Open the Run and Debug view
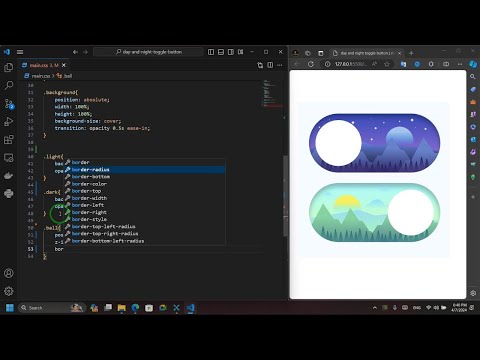480x360 pixels. tap(9, 122)
